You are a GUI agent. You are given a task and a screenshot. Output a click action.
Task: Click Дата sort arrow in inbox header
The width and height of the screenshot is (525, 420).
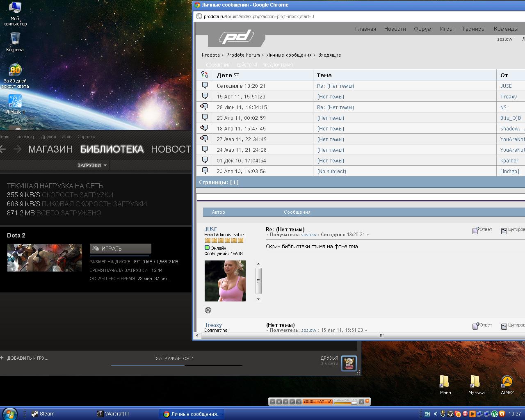coord(236,75)
